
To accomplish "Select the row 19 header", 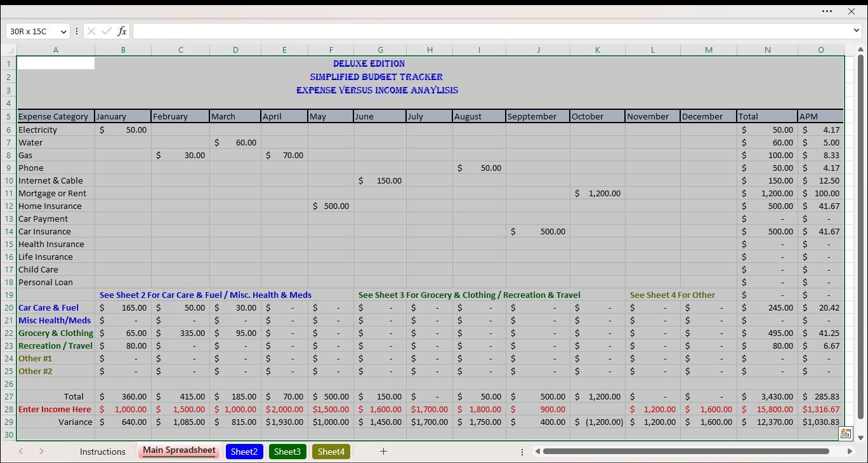I will pyautogui.click(x=9, y=295).
